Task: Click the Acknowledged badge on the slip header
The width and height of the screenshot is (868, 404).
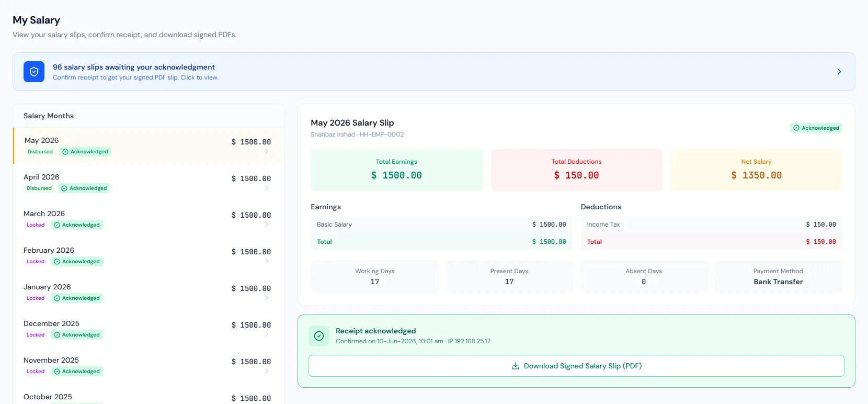Action: pyautogui.click(x=816, y=128)
